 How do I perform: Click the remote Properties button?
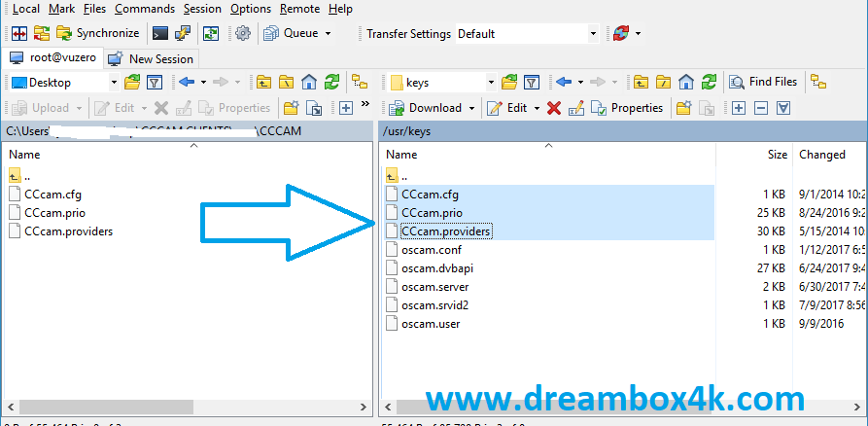(627, 107)
